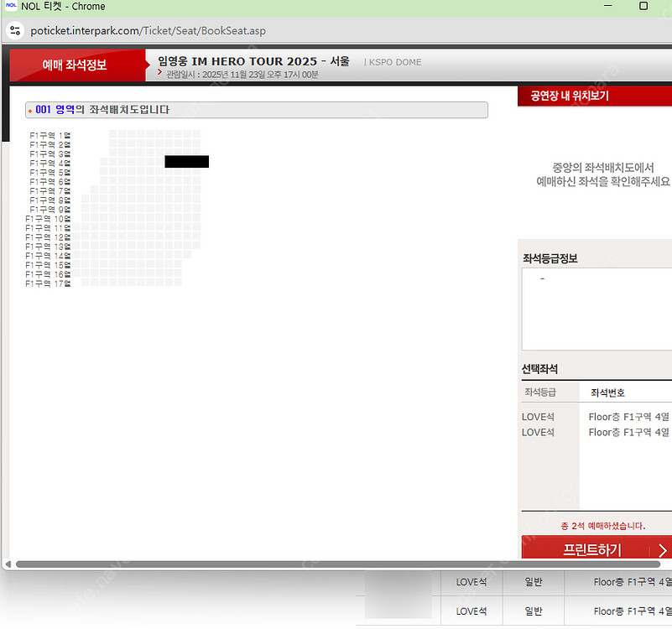This screenshot has height=629, width=672.
Task: Click the second 일반 cell in background page
Action: point(533,611)
